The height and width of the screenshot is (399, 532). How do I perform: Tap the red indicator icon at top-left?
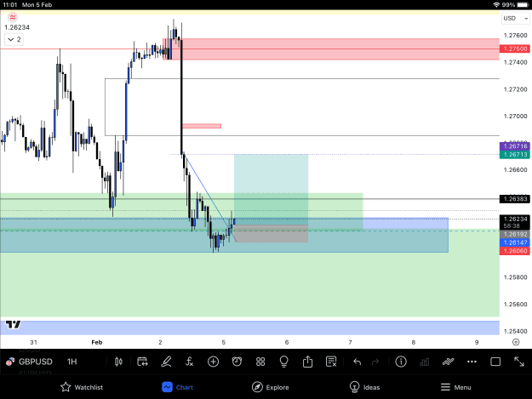pos(13,17)
